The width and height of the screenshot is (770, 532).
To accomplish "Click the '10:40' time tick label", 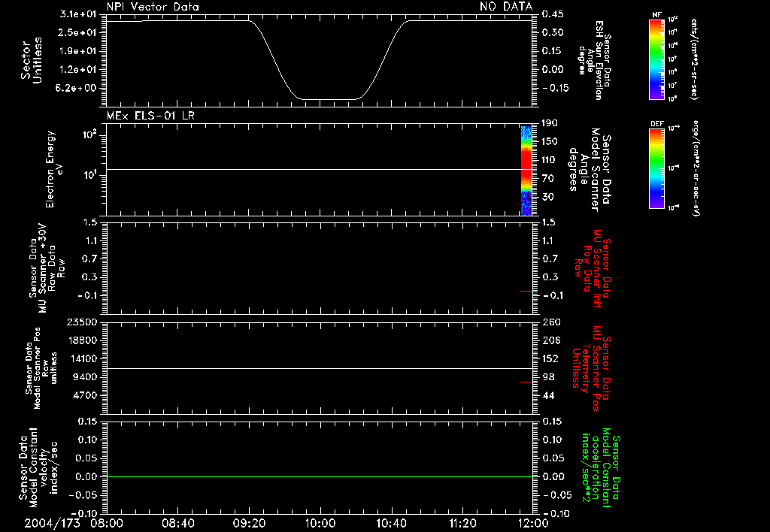I will pyautogui.click(x=391, y=523).
